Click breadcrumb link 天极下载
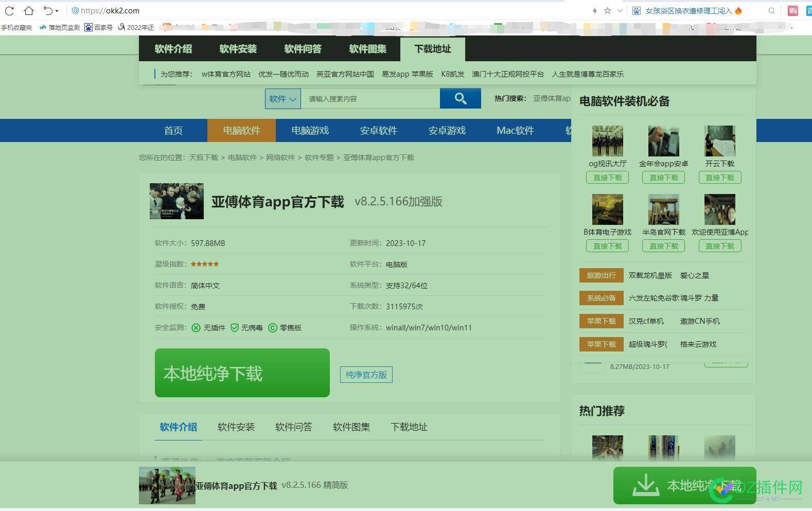Image resolution: width=812 pixels, height=511 pixels. click(x=204, y=157)
